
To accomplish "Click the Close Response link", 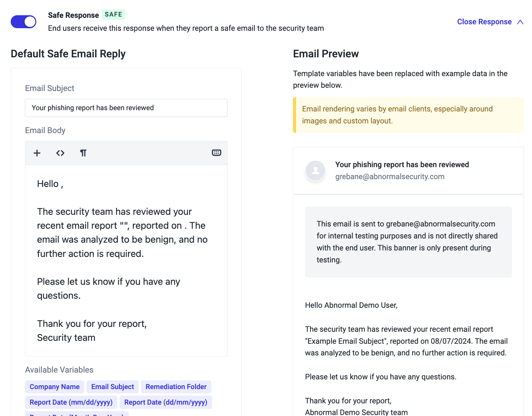I will point(484,22).
